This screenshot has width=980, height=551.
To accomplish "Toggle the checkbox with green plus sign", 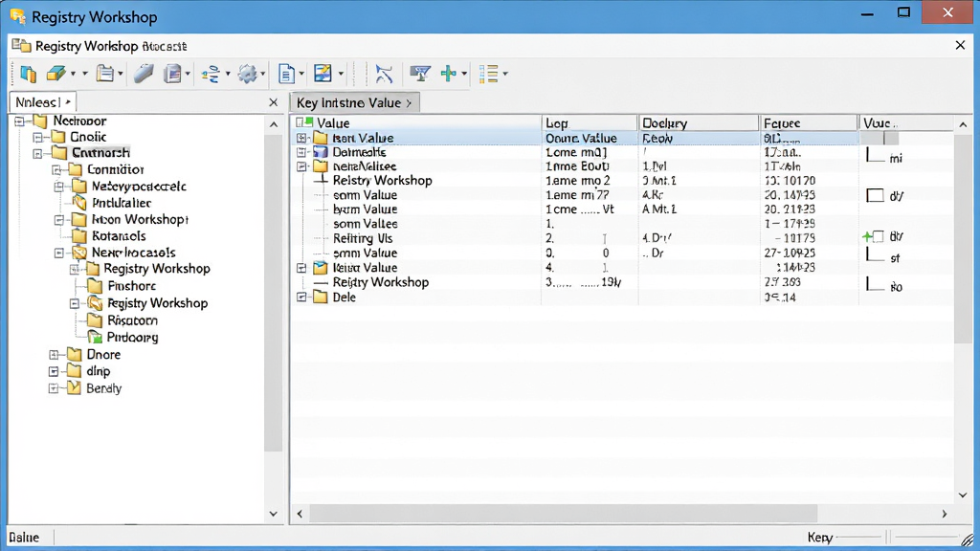I will click(x=879, y=236).
